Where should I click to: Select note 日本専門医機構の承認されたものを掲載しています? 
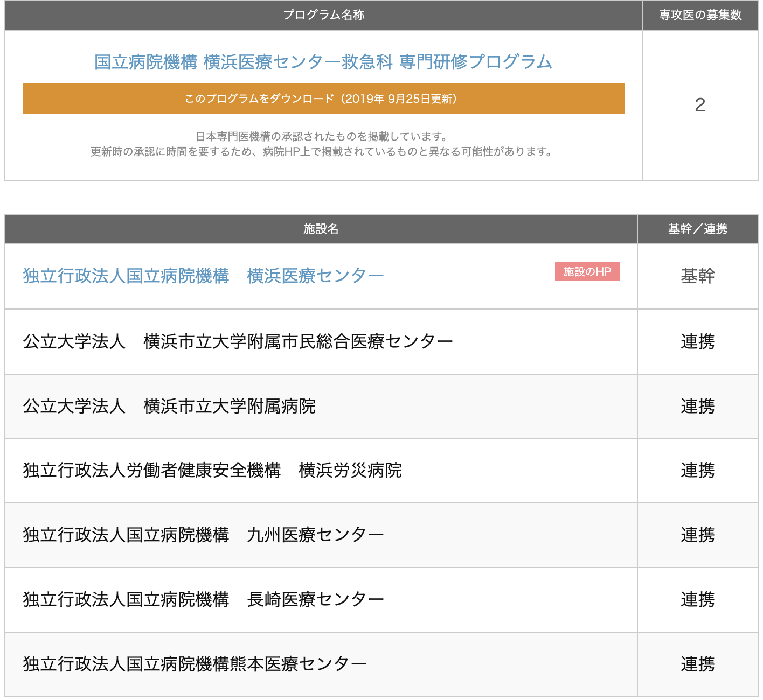(322, 137)
